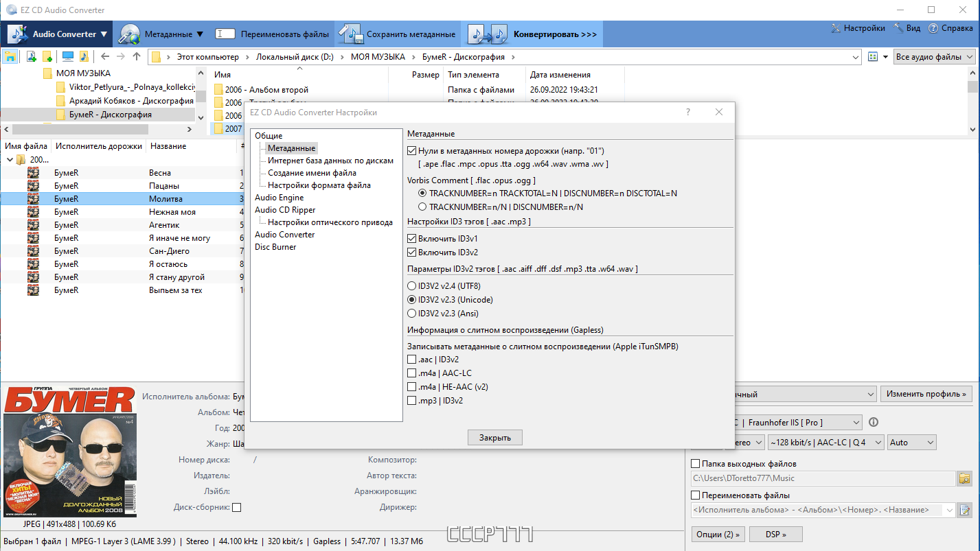
Task: Click Этот компьютер in the address bar
Action: pyautogui.click(x=208, y=57)
